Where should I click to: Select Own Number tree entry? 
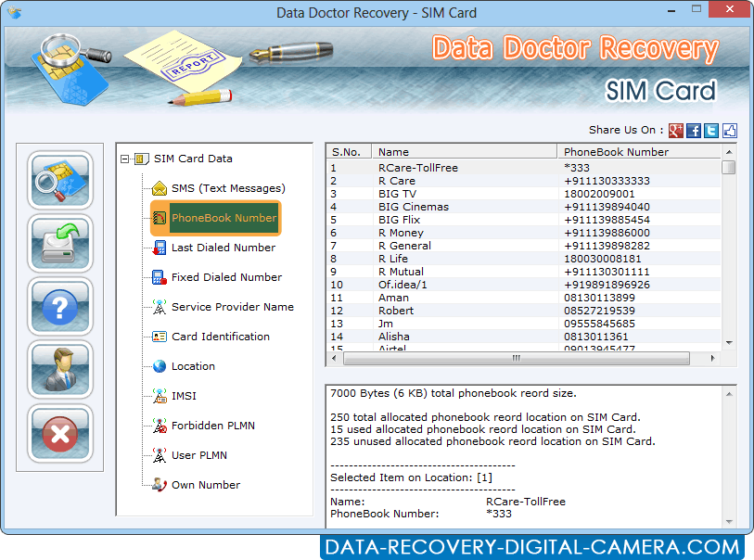coord(206,485)
